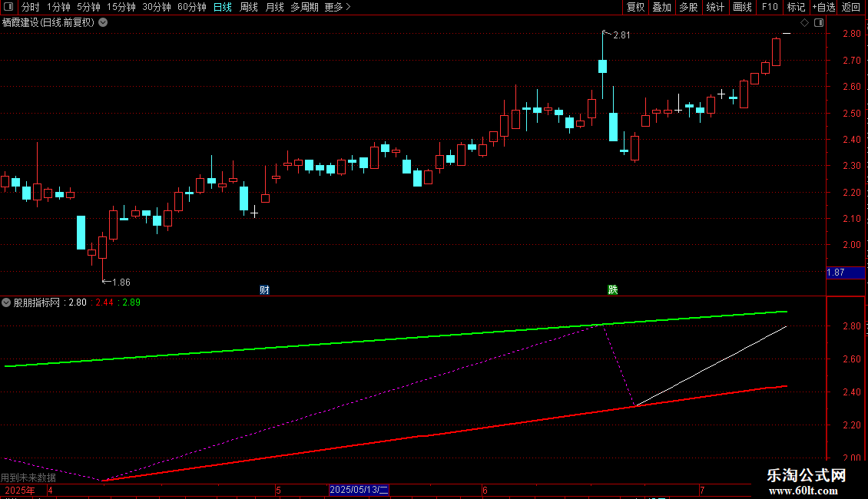Image resolution: width=868 pixels, height=499 pixels.
Task: Click the 标记 mark button
Action: coord(796,7)
